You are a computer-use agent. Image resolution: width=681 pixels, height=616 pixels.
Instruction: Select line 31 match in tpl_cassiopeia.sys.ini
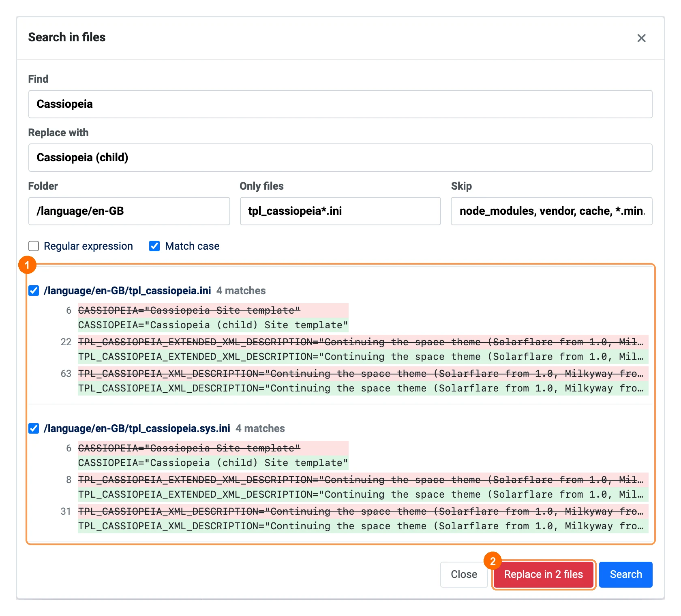pos(363,519)
